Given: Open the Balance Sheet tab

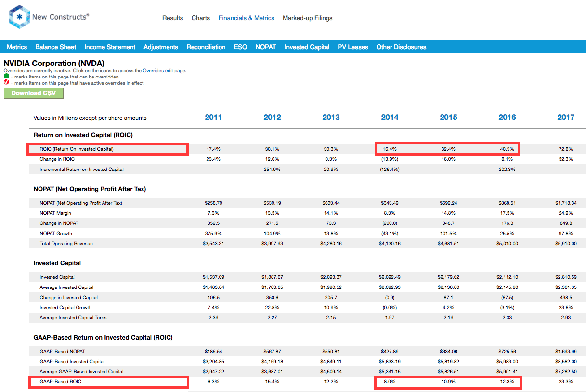Looking at the screenshot, I should pyautogui.click(x=56, y=47).
